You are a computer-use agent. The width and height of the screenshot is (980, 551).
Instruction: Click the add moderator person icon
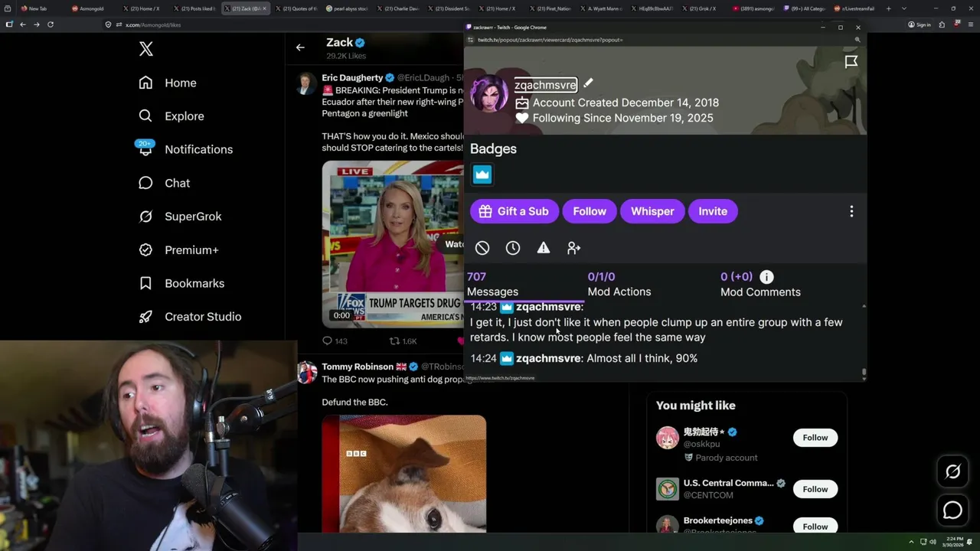pyautogui.click(x=573, y=248)
